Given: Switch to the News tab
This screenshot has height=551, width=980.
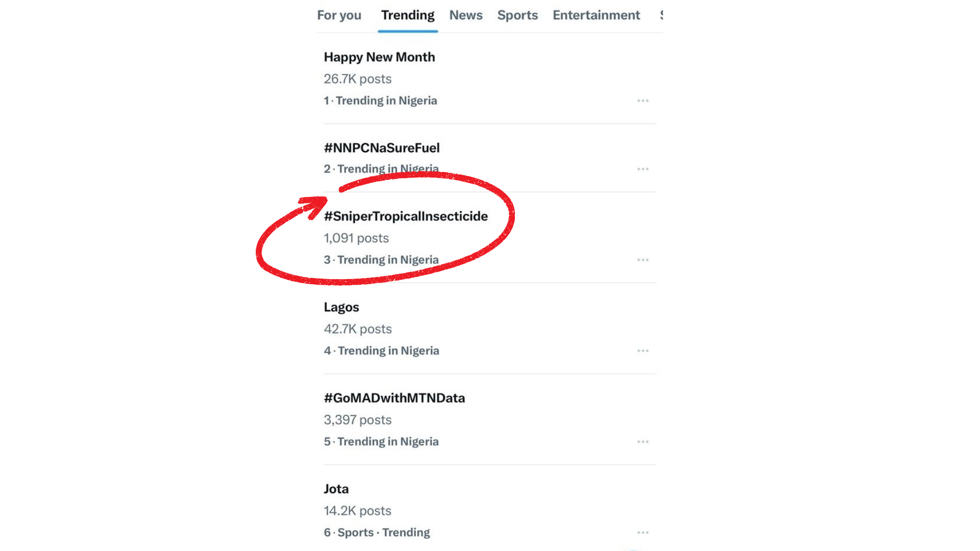Looking at the screenshot, I should pyautogui.click(x=465, y=15).
